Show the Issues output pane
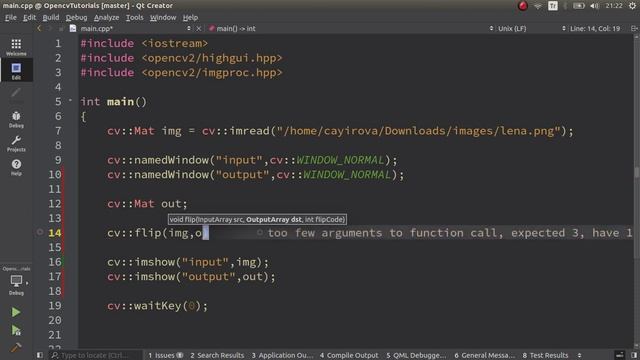The width and height of the screenshot is (640, 360). click(x=165, y=356)
